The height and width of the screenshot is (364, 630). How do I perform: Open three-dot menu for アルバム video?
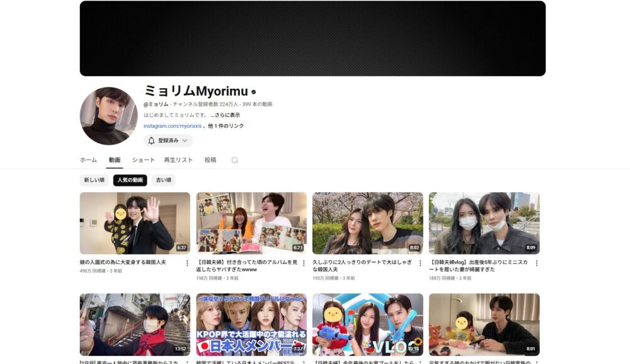(x=303, y=263)
